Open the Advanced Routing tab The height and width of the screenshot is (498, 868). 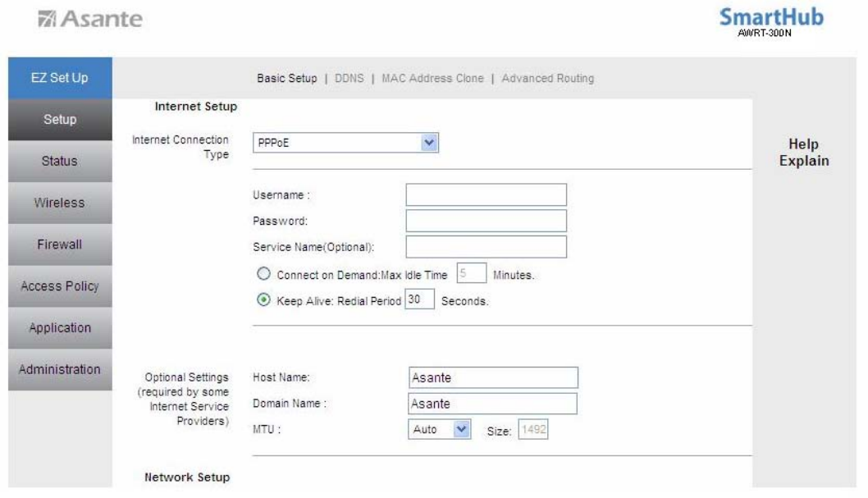(547, 79)
